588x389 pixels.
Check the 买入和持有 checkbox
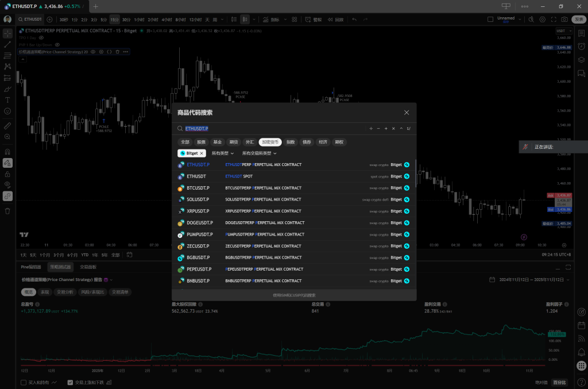coord(24,382)
